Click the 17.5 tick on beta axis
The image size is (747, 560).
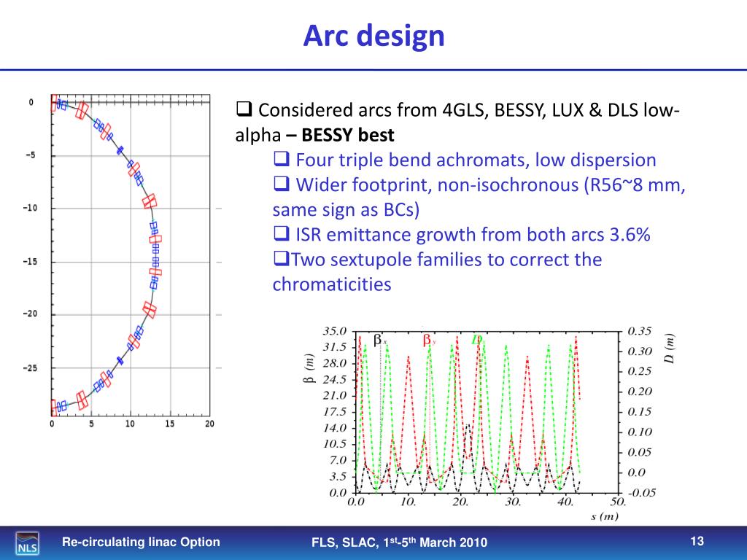335,411
